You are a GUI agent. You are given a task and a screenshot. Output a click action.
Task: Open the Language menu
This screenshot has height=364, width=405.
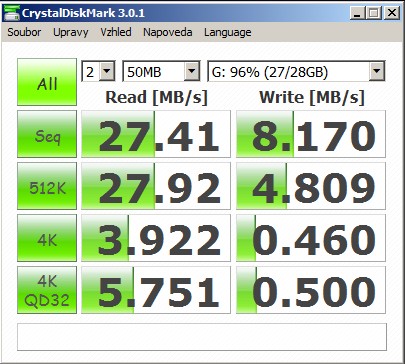pyautogui.click(x=228, y=32)
